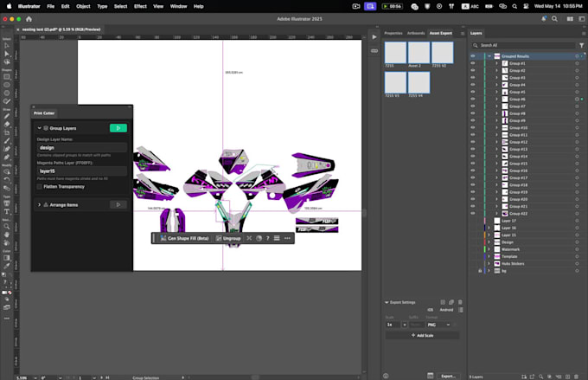Select the Direct Selection tool
This screenshot has width=588, height=380.
tap(6, 54)
